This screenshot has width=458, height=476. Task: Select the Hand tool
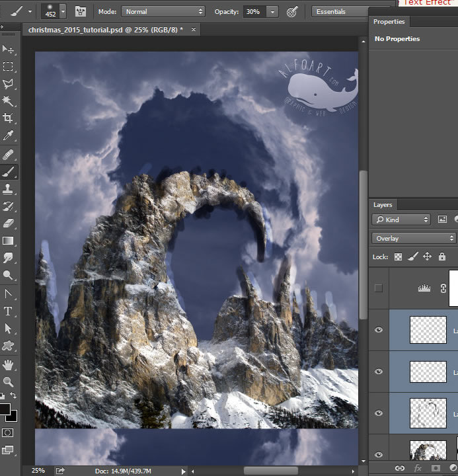[x=9, y=364]
